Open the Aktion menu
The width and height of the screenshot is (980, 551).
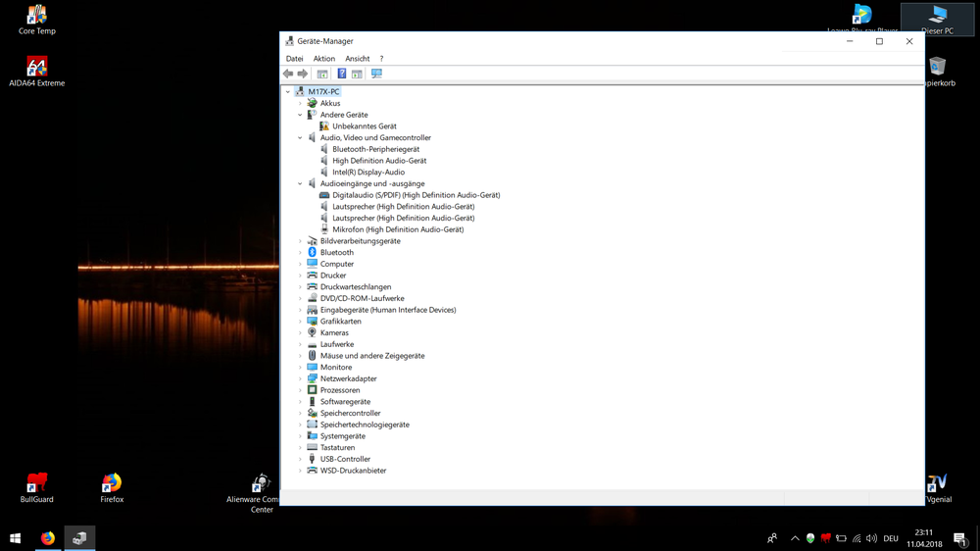(x=323, y=59)
